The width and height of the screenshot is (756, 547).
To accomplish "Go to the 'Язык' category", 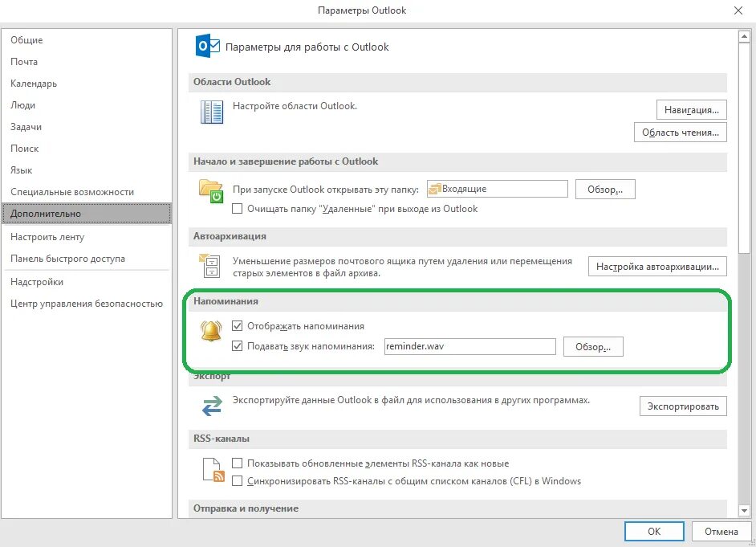I will point(87,170).
